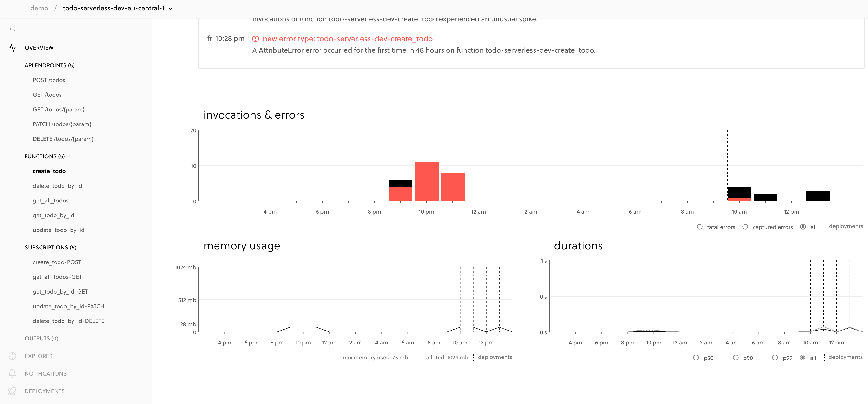Image resolution: width=868 pixels, height=404 pixels.
Task: Collapse the API ENDPOINTS section
Action: pos(50,65)
